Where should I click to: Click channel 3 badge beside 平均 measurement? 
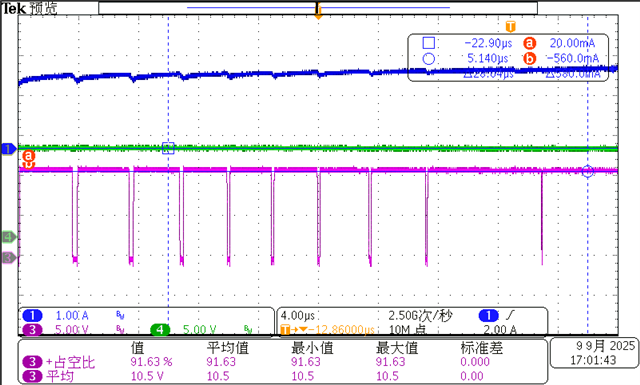[32, 376]
